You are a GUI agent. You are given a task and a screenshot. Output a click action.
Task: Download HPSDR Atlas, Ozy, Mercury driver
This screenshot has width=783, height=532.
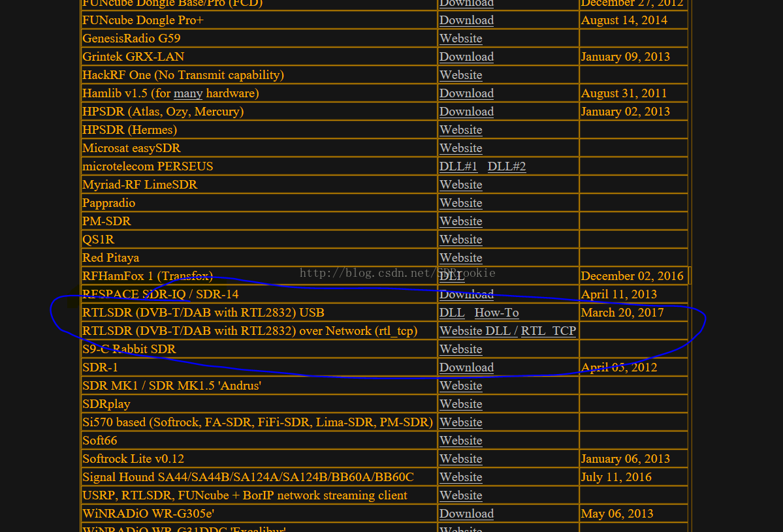[x=466, y=111]
